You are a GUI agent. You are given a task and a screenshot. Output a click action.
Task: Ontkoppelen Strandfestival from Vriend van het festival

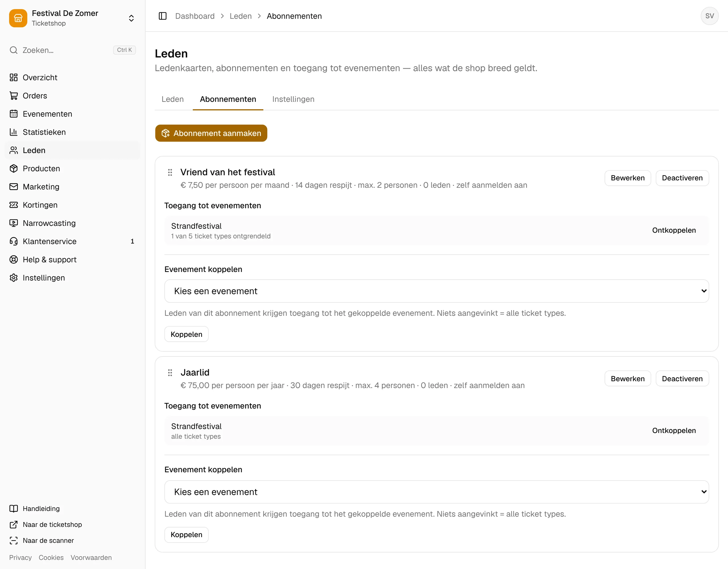674,230
